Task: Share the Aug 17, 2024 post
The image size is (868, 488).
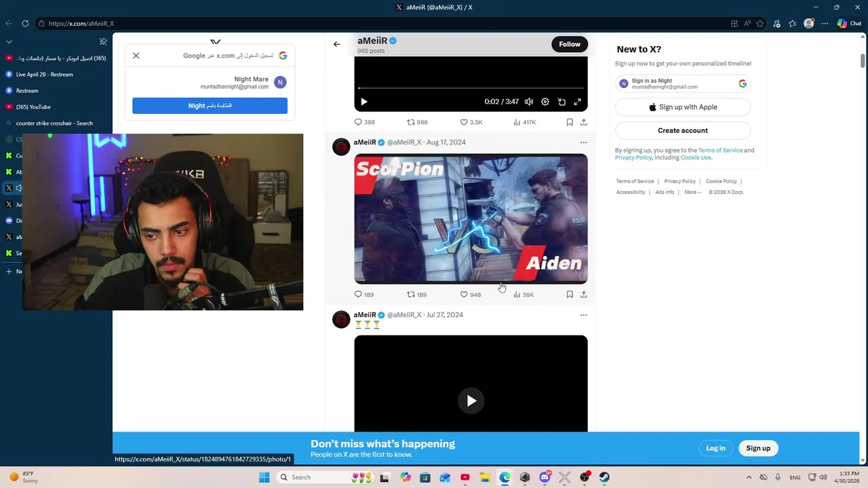Action: click(584, 294)
